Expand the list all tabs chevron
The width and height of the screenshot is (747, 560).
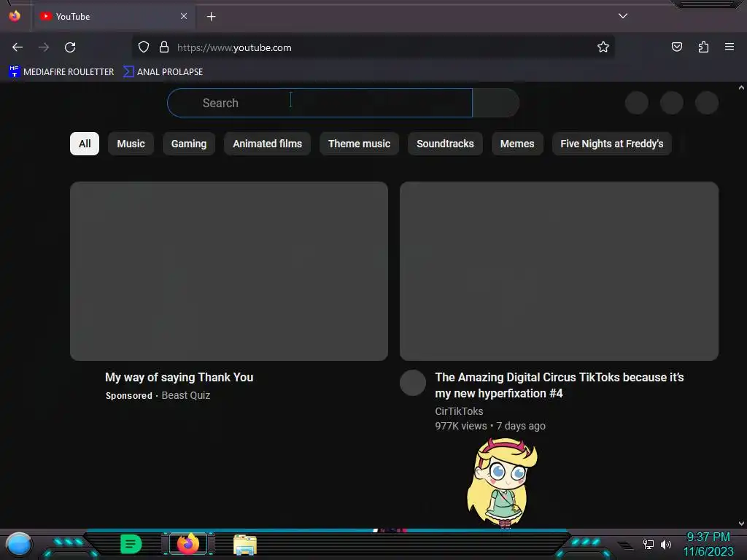point(623,16)
